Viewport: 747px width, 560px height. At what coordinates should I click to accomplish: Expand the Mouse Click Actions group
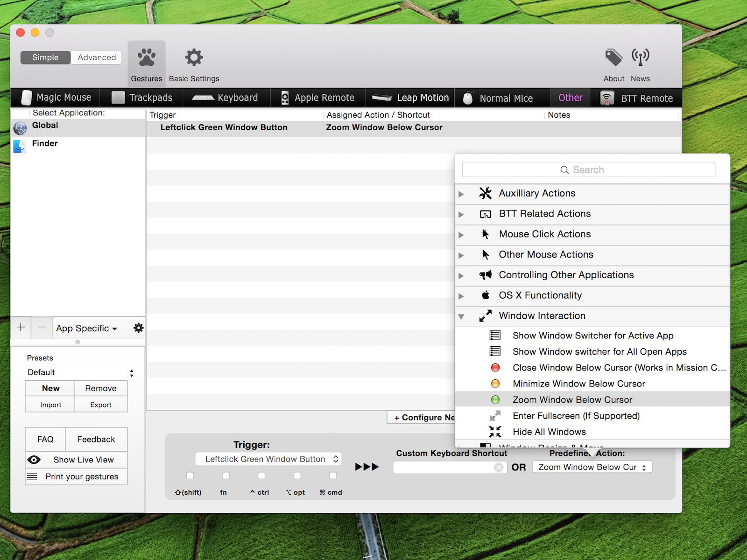click(x=461, y=235)
